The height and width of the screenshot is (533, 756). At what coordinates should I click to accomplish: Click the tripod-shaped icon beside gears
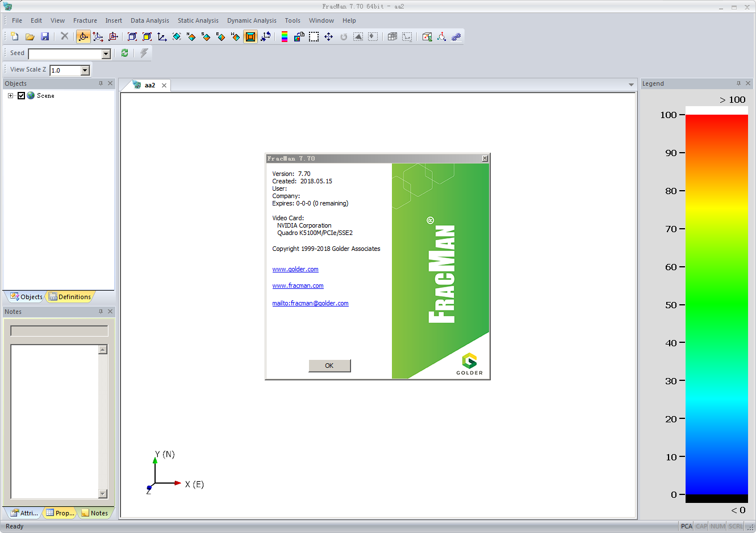[x=441, y=36]
